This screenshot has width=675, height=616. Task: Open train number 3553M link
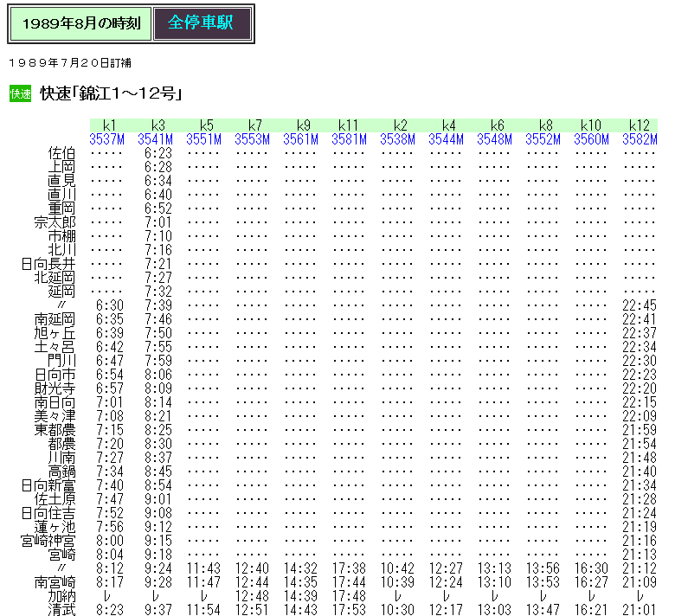(253, 139)
